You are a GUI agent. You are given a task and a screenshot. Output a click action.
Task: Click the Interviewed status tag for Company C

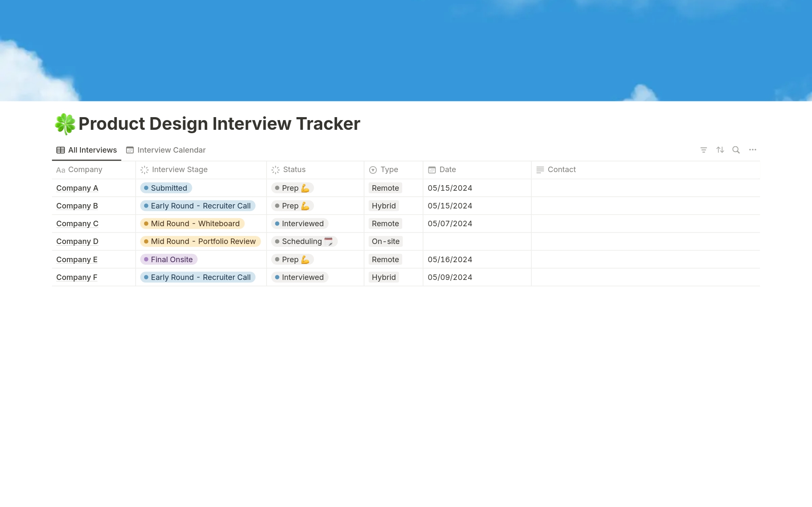(300, 223)
